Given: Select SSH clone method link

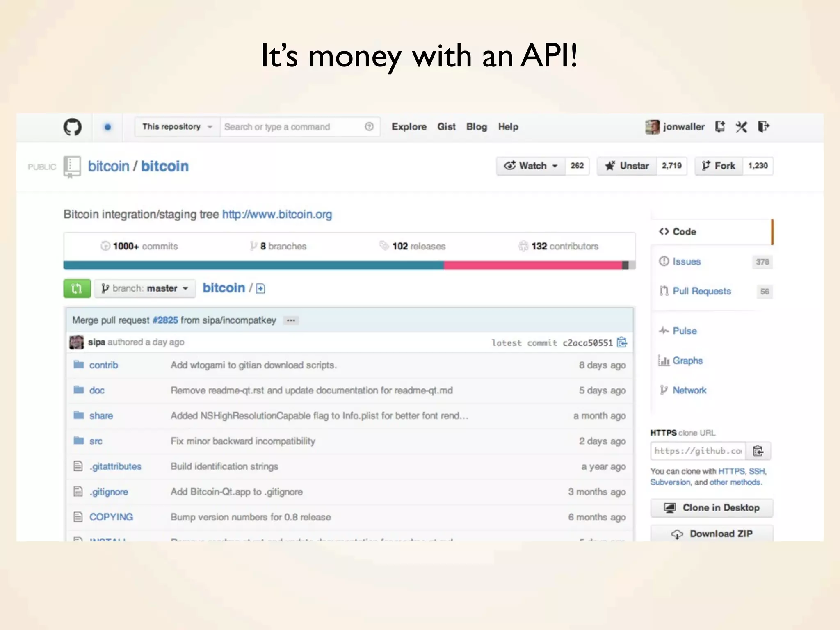Looking at the screenshot, I should coord(757,471).
